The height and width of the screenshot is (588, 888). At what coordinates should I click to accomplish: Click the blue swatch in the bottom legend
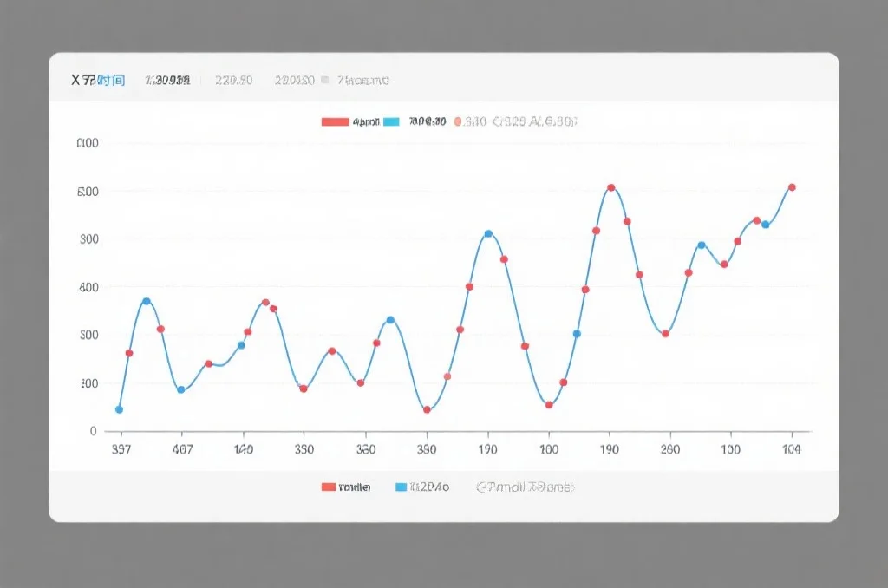(x=401, y=487)
